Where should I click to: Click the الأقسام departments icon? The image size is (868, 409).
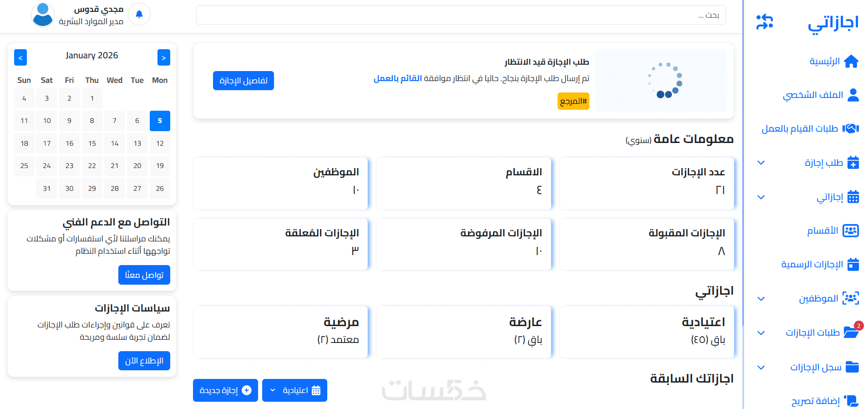(x=850, y=231)
